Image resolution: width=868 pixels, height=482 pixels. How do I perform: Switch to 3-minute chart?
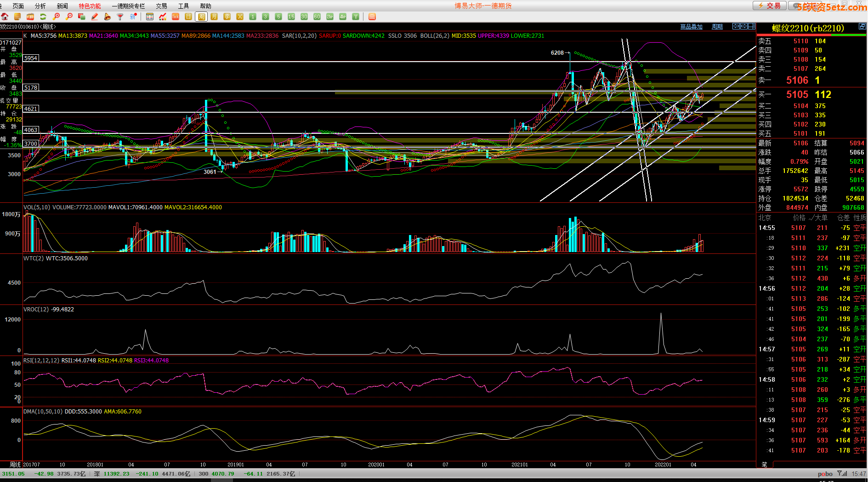266,17
